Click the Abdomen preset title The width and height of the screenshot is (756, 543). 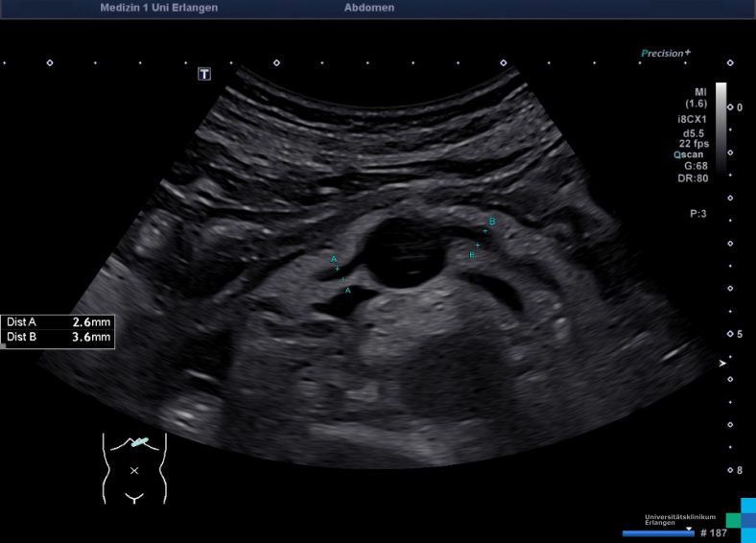(368, 8)
